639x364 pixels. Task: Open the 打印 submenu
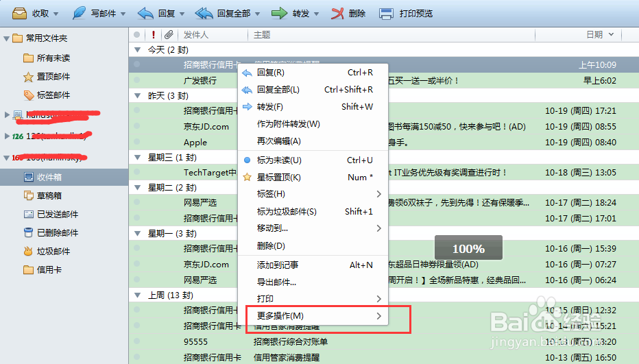coord(313,299)
